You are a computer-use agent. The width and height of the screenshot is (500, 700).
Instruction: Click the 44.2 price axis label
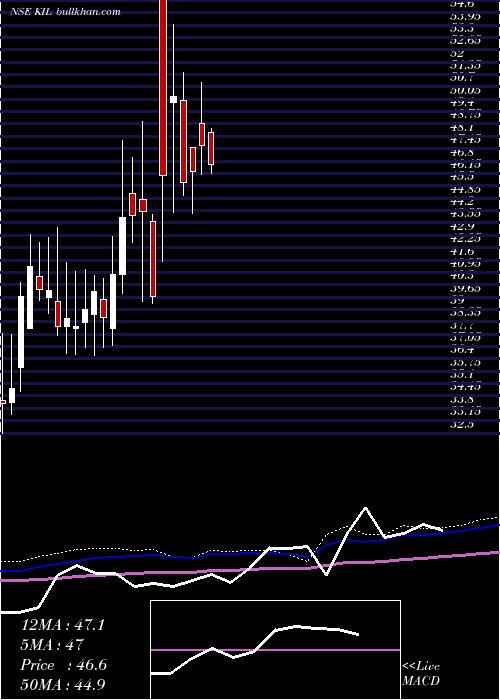coord(461,202)
